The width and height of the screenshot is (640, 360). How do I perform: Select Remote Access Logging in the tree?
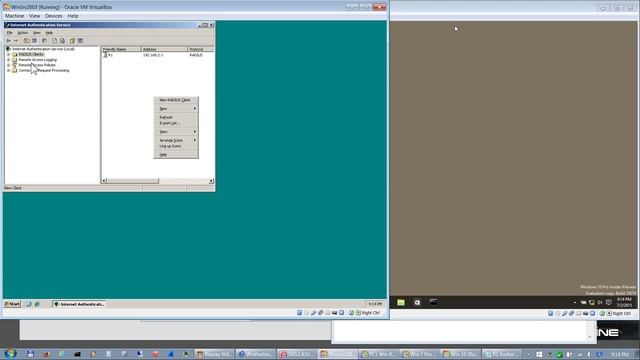(x=38, y=60)
